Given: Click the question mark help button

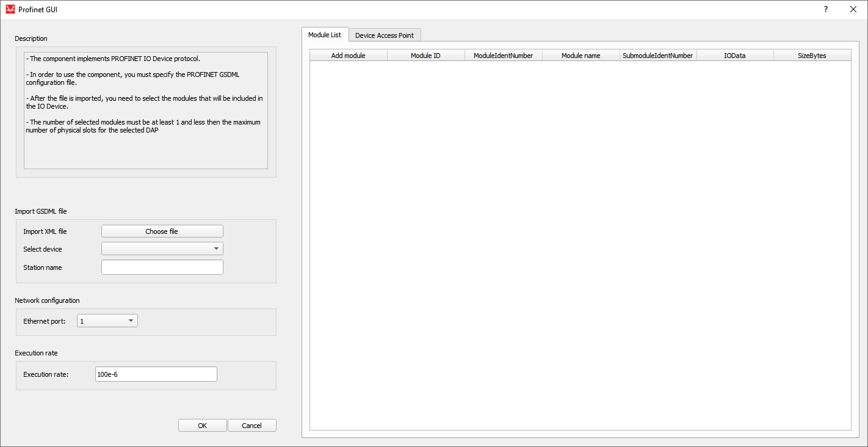Looking at the screenshot, I should (826, 10).
